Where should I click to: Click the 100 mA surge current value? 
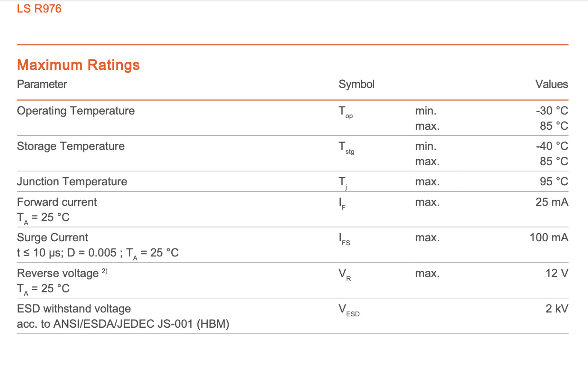(549, 238)
